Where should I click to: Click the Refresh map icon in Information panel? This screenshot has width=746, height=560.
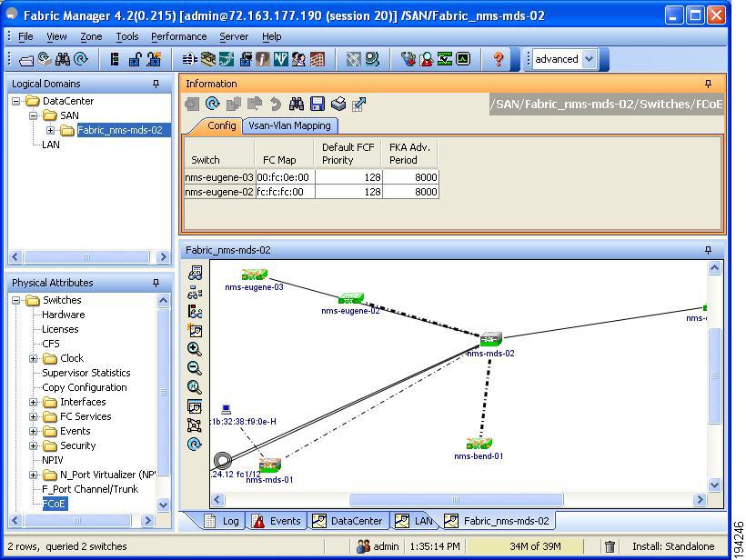[213, 103]
